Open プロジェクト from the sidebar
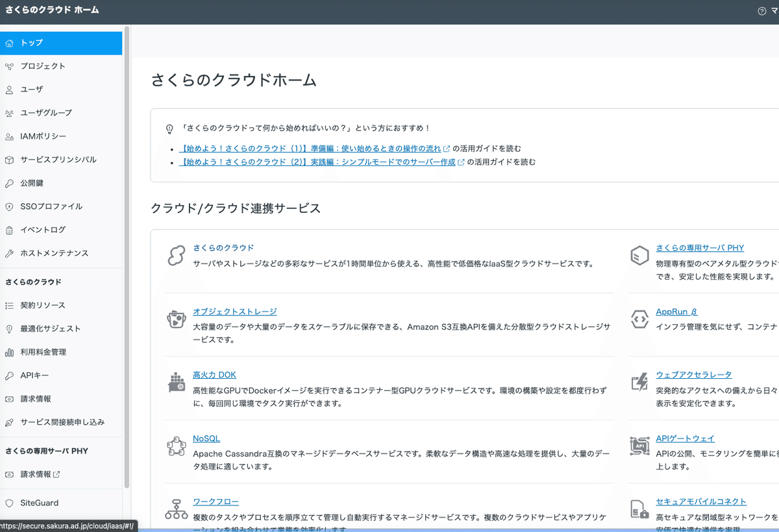Image resolution: width=779 pixels, height=532 pixels. [61, 66]
